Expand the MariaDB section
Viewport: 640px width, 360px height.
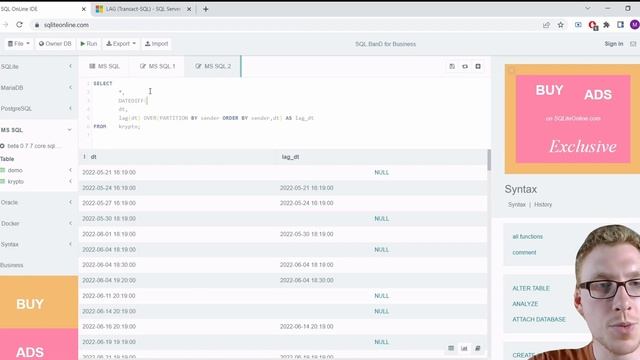tap(70, 87)
